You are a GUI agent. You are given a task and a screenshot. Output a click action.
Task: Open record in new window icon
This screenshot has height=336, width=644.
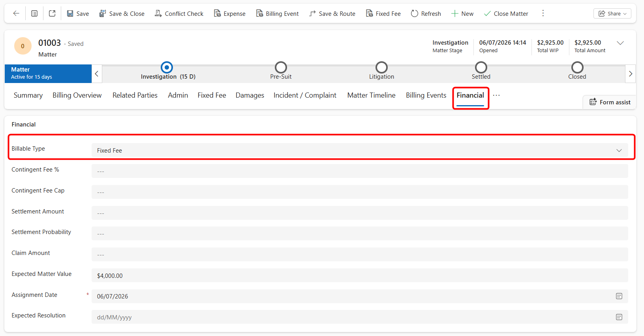point(52,13)
